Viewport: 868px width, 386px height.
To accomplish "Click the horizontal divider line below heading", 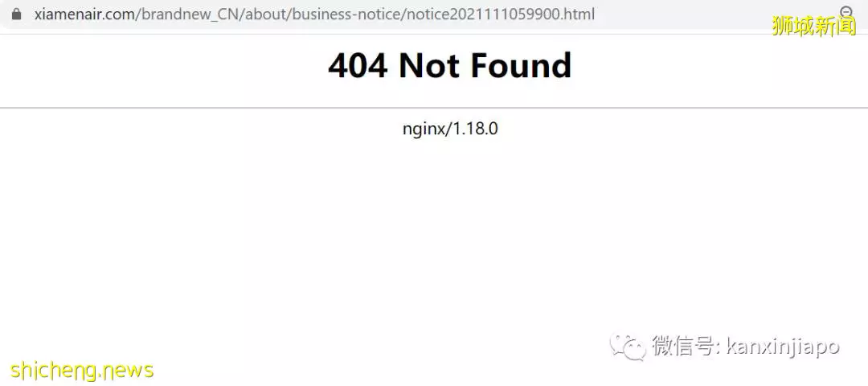I will 434,108.
